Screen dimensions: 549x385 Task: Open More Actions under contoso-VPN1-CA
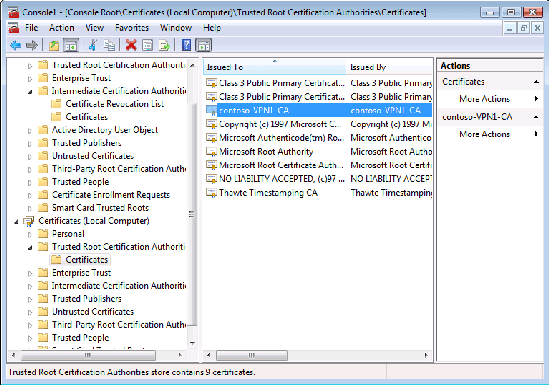point(485,134)
